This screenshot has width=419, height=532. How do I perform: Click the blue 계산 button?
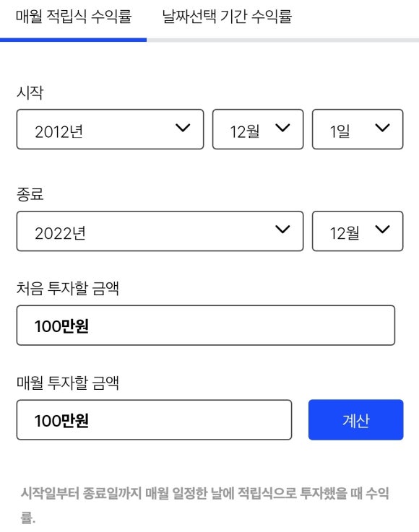click(356, 419)
